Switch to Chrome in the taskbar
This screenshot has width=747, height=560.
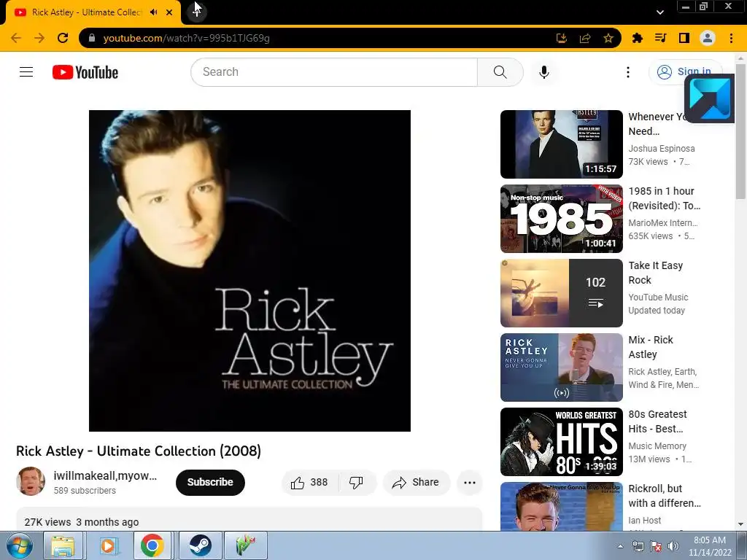click(x=152, y=545)
